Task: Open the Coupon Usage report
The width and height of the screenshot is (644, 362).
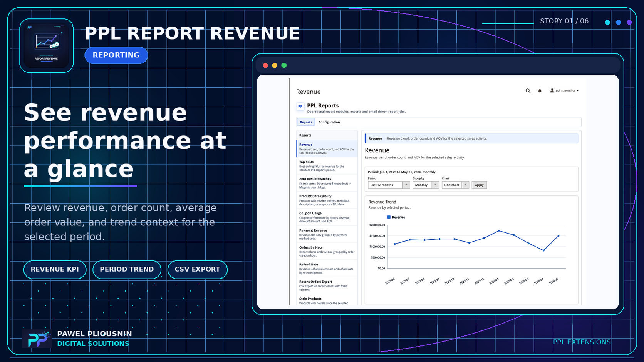Action: tap(327, 217)
